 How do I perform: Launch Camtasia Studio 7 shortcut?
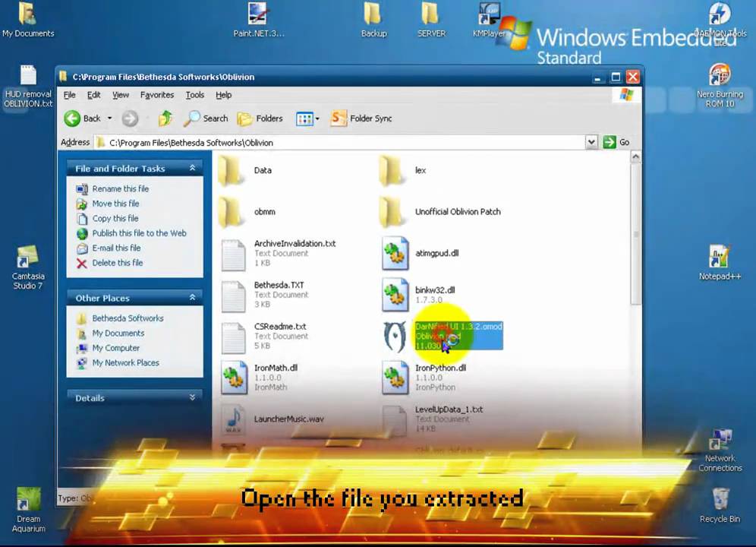point(28,267)
